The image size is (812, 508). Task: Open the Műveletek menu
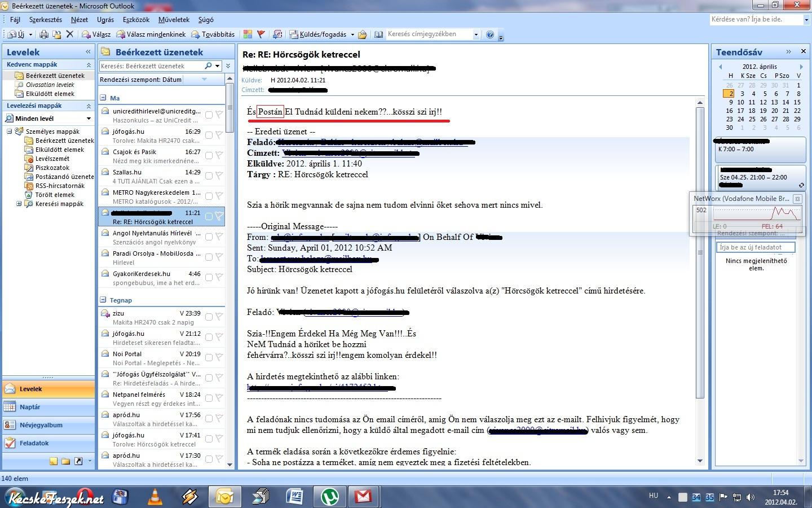tap(174, 20)
